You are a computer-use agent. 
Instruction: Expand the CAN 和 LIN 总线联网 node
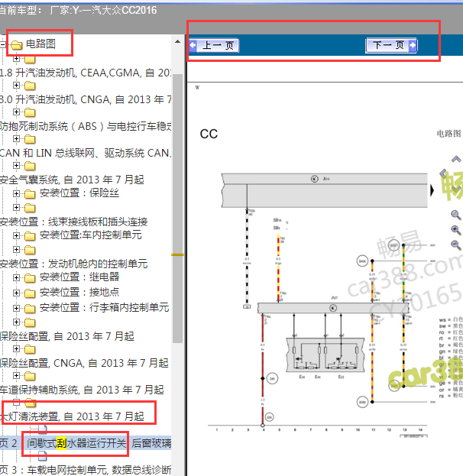[x=16, y=139]
